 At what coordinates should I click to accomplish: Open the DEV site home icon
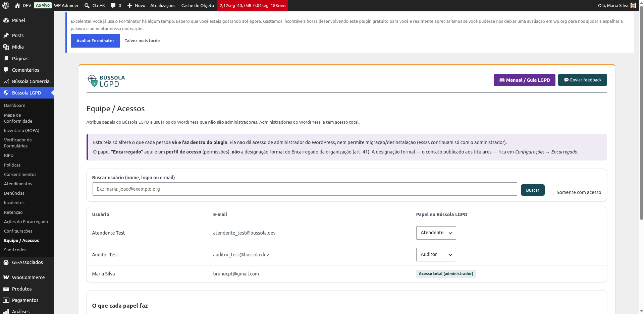17,5
